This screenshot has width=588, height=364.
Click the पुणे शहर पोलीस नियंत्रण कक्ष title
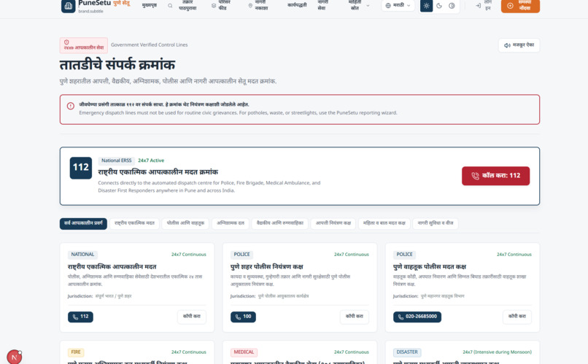click(266, 267)
